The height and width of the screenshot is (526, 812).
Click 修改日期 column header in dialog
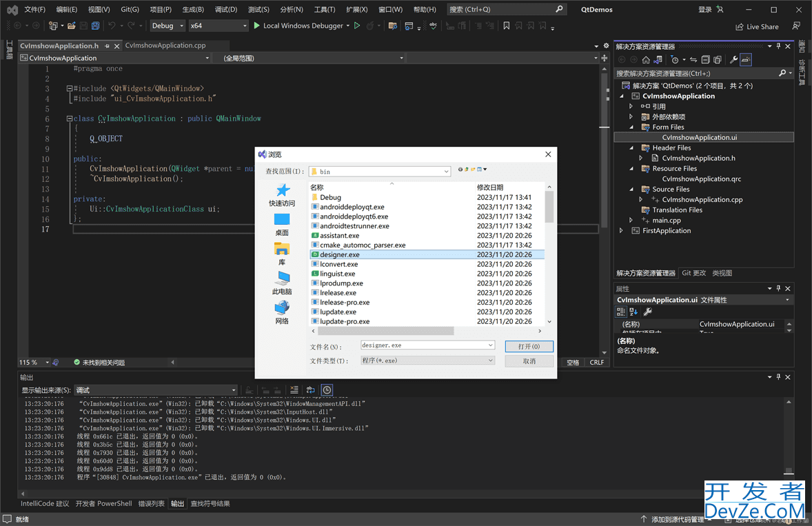click(x=490, y=188)
